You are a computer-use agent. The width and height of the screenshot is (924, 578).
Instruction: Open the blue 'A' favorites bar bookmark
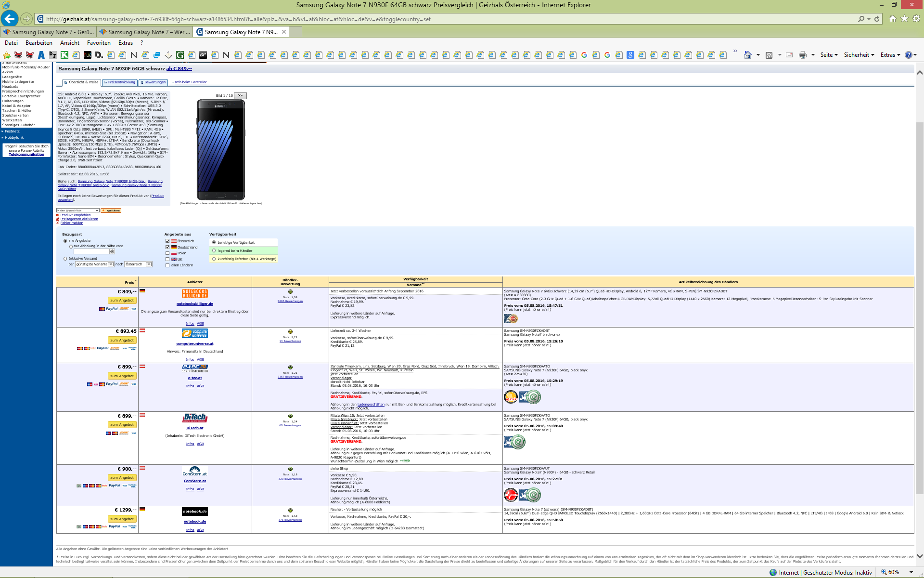click(x=41, y=55)
